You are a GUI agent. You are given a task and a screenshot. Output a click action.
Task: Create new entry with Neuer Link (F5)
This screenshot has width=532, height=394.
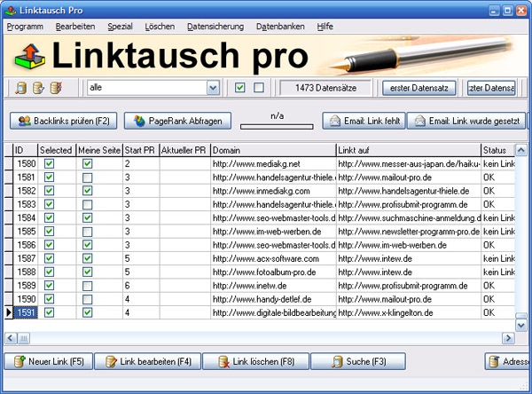click(x=51, y=361)
